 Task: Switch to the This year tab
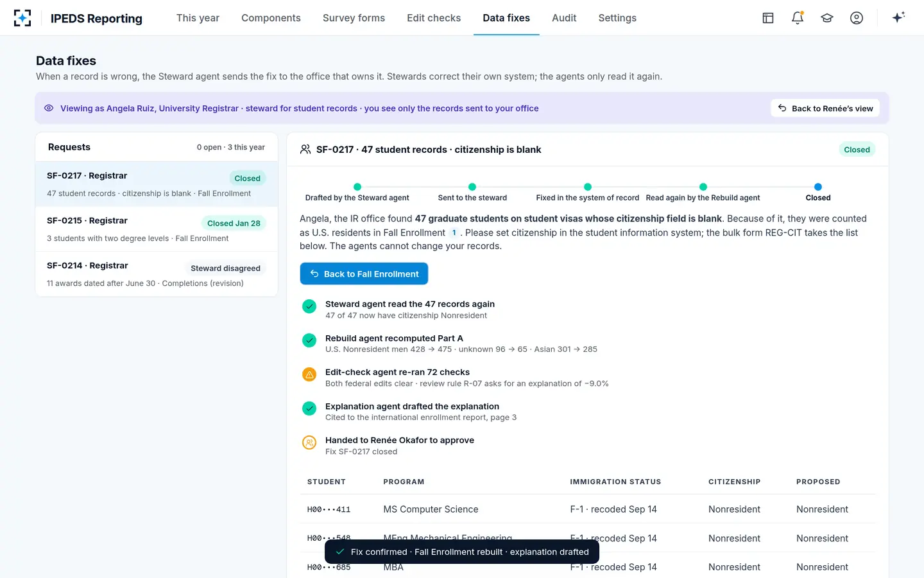198,18
